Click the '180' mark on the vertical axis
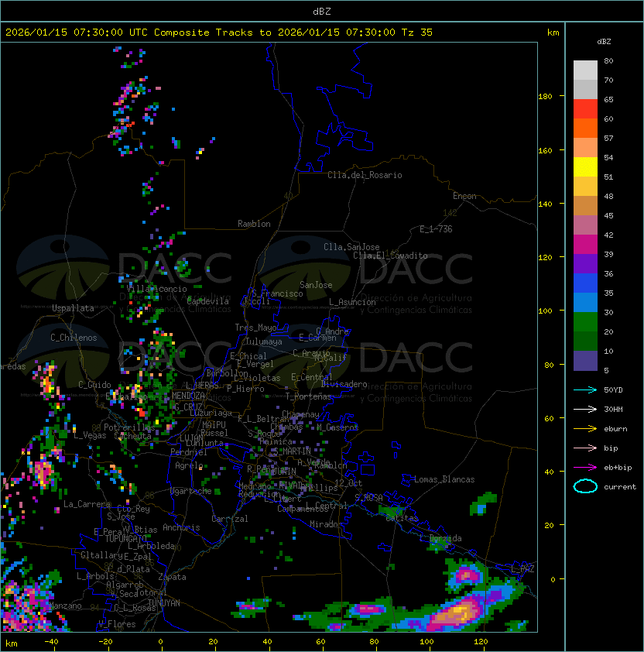The image size is (644, 652). pos(545,97)
